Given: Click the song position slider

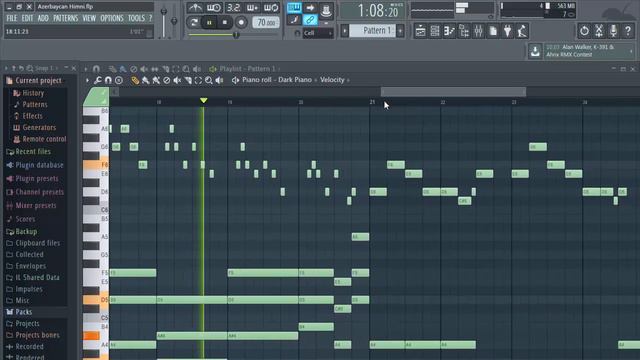Looking at the screenshot, I should [233, 35].
